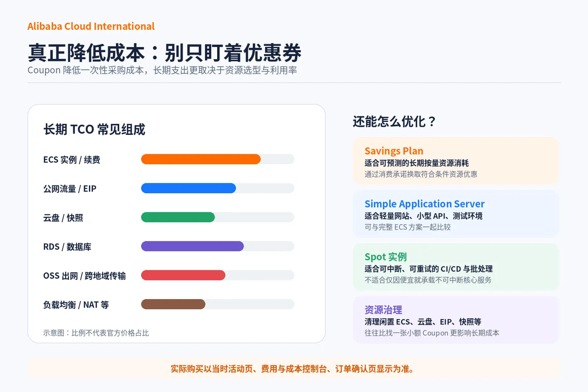Select the ECS 实例 / 续费 label
Viewport: 588px width, 392px height.
tap(72, 160)
